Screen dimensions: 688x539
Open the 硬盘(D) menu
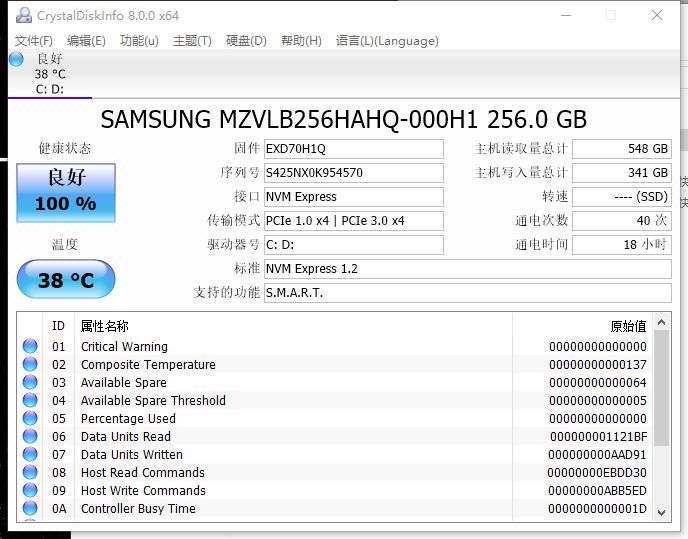[x=246, y=41]
